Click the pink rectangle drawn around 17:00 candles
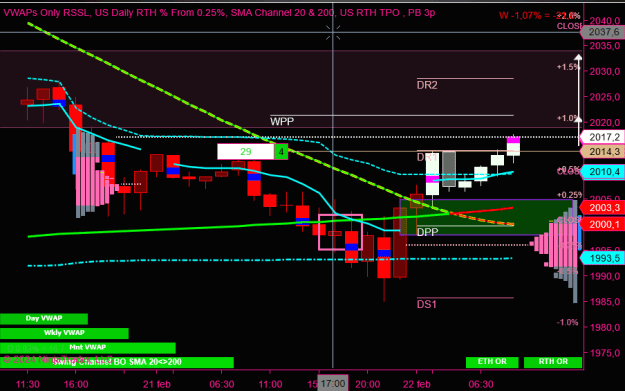 [340, 232]
